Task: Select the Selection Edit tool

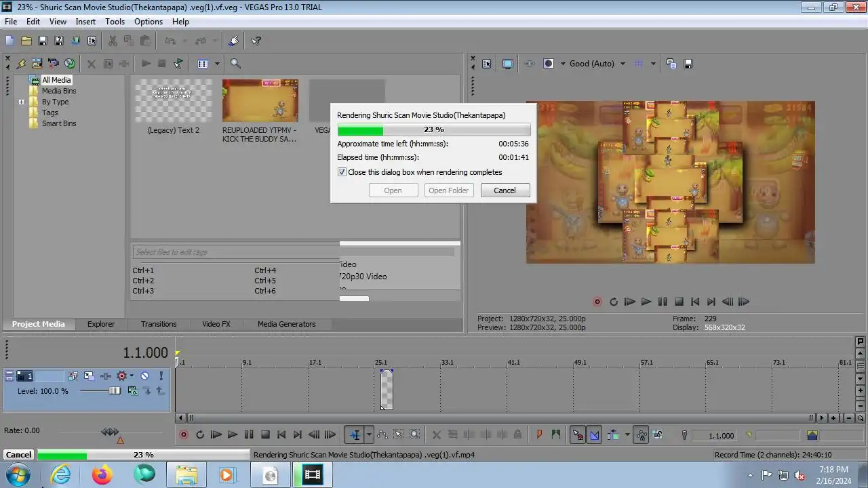Action: 398,435
